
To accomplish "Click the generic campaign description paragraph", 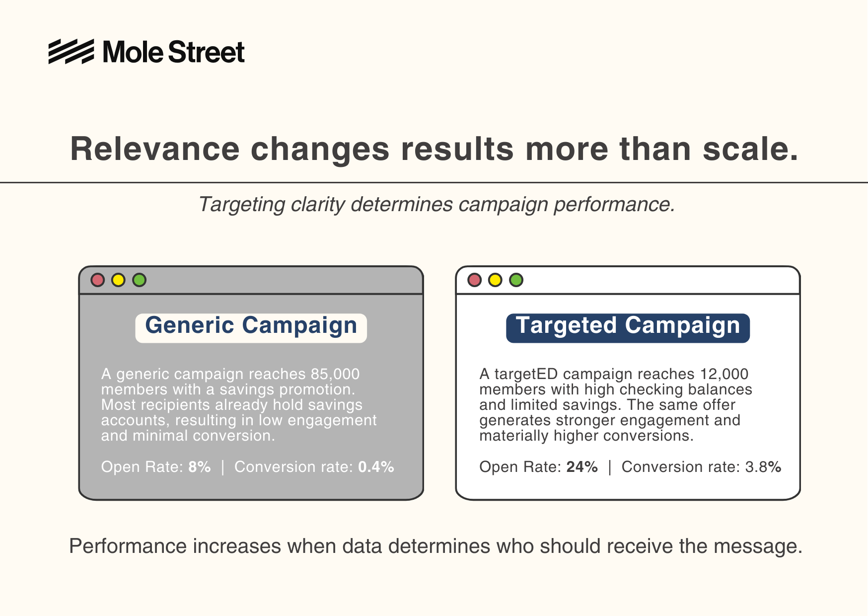I will (x=238, y=404).
